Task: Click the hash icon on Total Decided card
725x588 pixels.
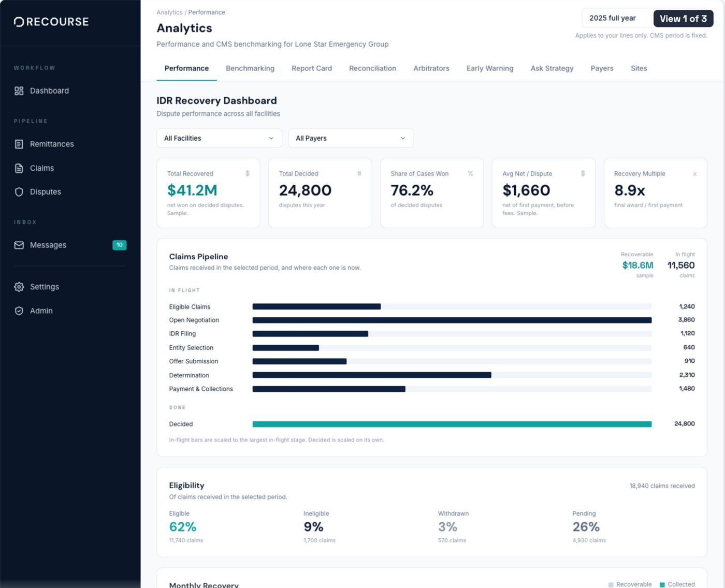Action: coord(359,174)
